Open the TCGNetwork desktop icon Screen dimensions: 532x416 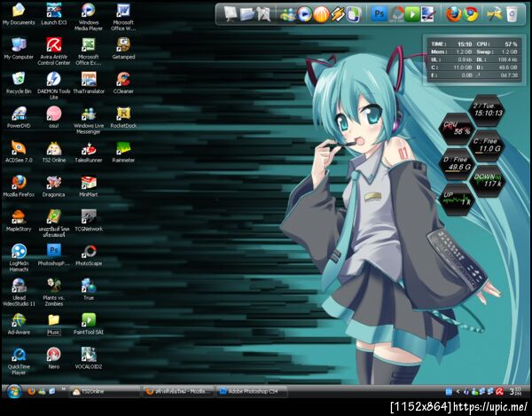(89, 221)
